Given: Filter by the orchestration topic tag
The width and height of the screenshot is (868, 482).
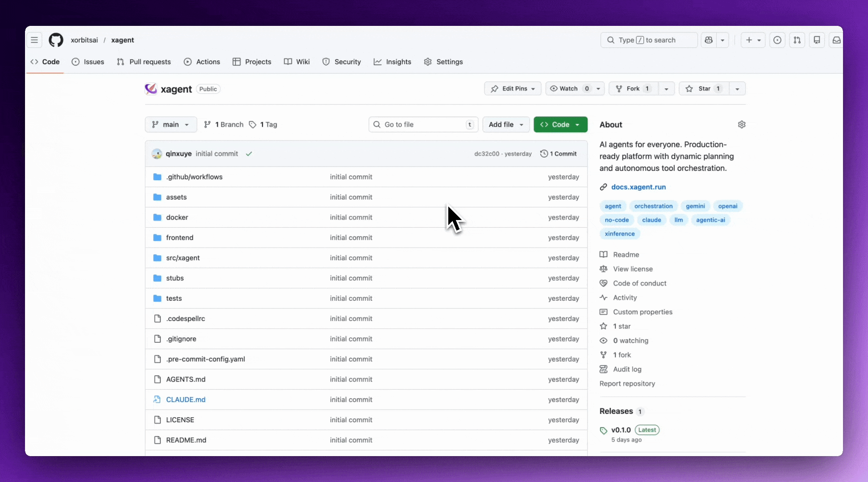Looking at the screenshot, I should pos(654,206).
